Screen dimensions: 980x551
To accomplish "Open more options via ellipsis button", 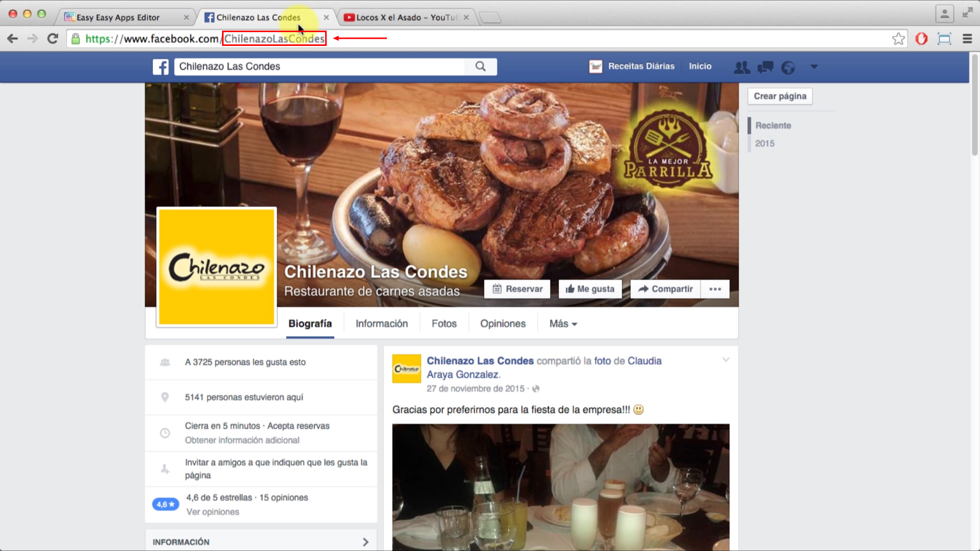I will click(715, 289).
